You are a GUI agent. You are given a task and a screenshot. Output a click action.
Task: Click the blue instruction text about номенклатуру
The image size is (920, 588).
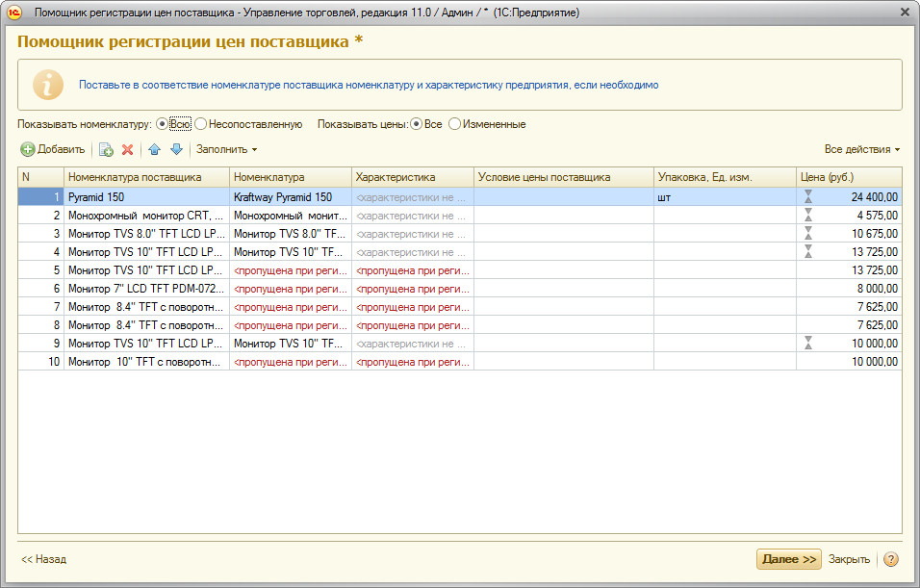[369, 85]
